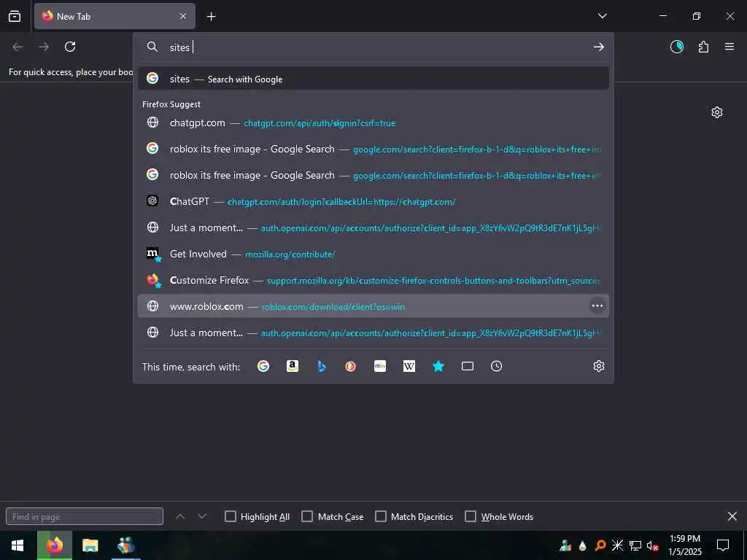Open File Explorer from taskbar
The image size is (747, 560).
90,545
